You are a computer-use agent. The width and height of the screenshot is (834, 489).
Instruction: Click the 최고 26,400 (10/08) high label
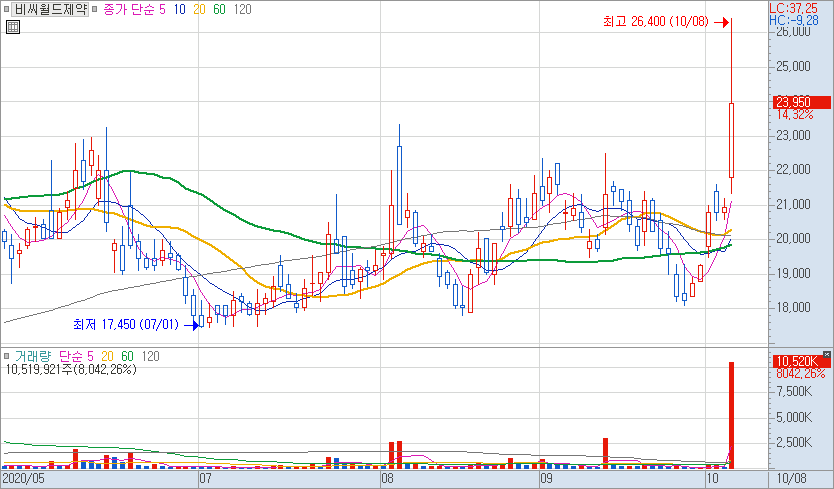[656, 21]
